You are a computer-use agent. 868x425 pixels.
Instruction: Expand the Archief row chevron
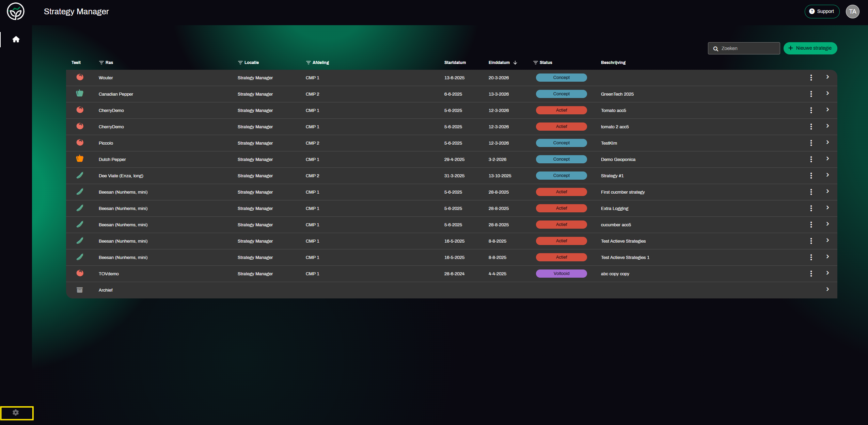(827, 289)
